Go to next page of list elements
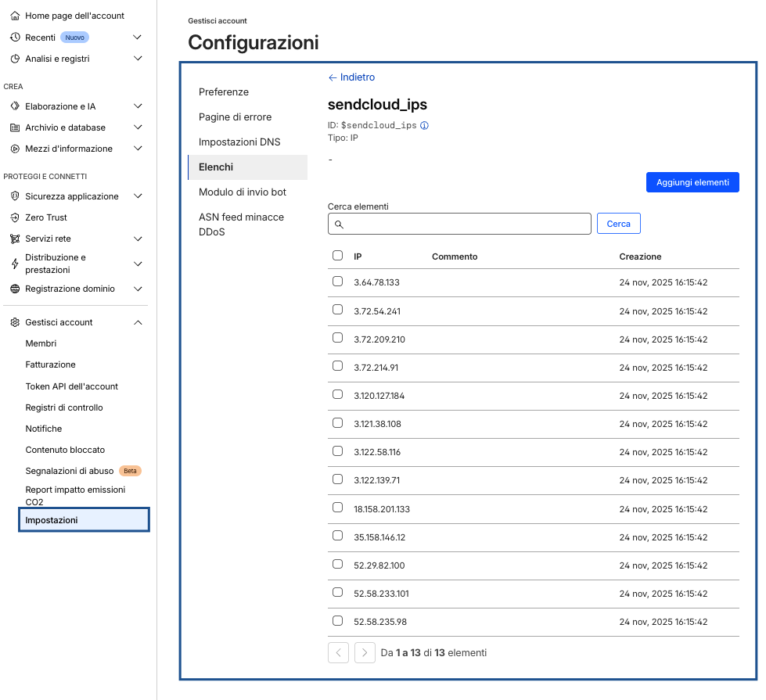 tap(365, 652)
